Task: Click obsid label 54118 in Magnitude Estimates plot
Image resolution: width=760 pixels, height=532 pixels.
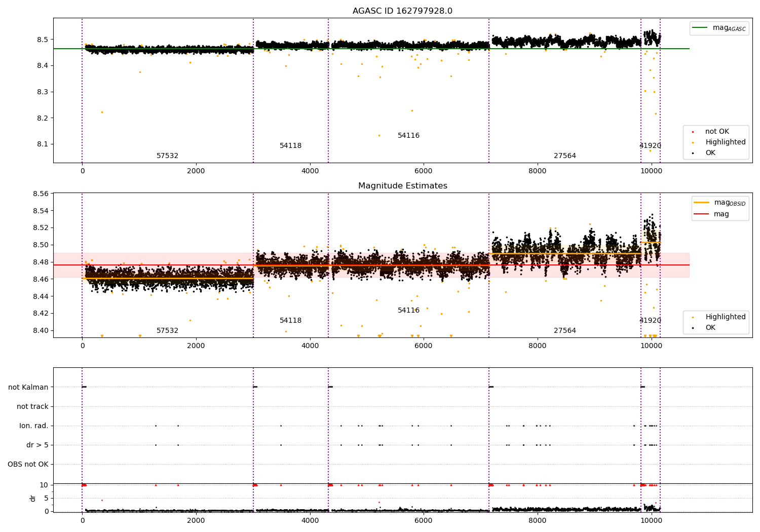Action: pyautogui.click(x=290, y=321)
